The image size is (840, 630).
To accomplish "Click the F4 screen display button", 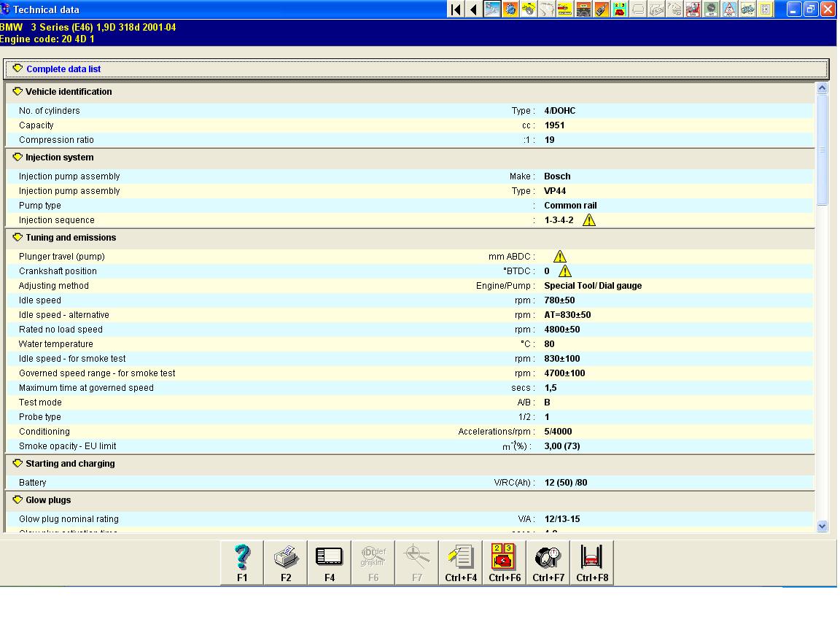I will coord(330,562).
